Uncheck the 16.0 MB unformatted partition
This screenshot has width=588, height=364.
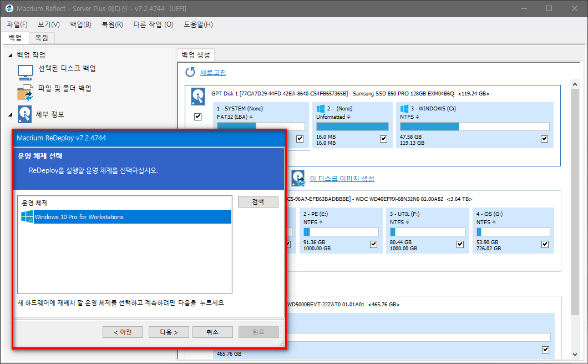coord(383,139)
